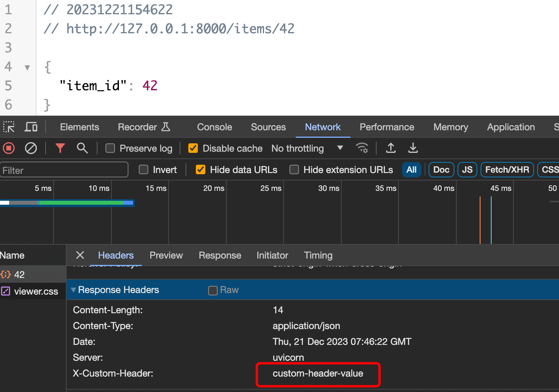Image resolution: width=559 pixels, height=392 pixels.
Task: Select the viewer.css request
Action: tap(36, 291)
